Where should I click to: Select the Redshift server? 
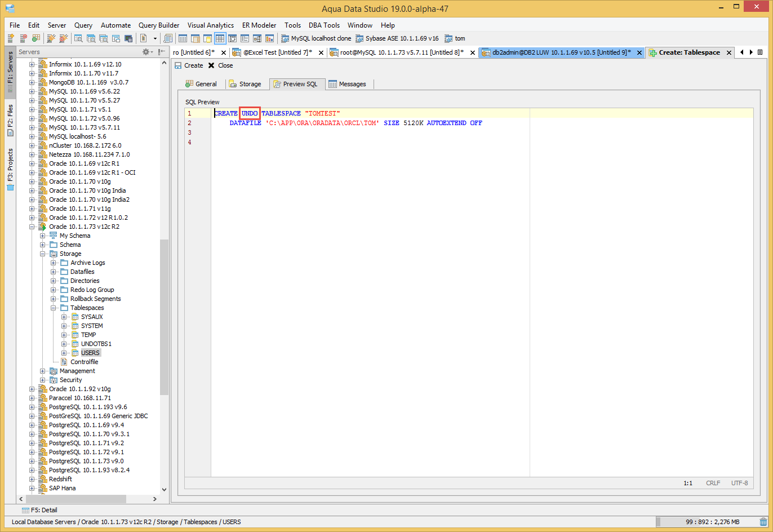pyautogui.click(x=60, y=479)
